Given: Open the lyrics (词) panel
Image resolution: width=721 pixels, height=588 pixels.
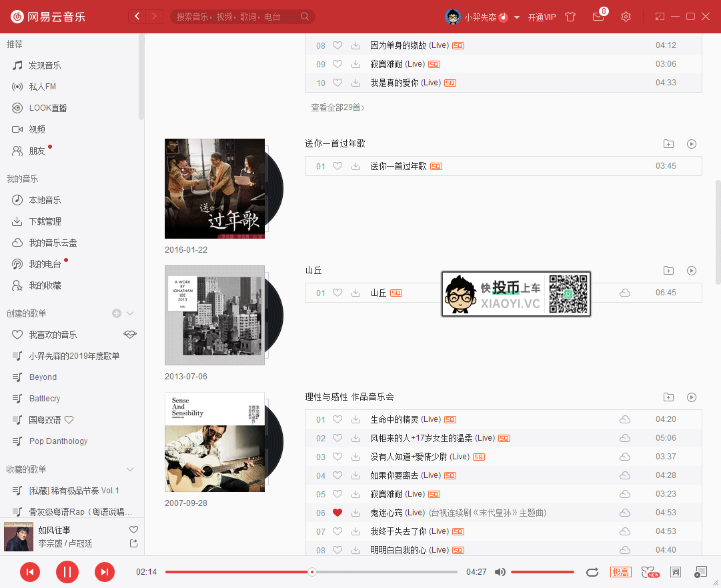Looking at the screenshot, I should [x=676, y=571].
